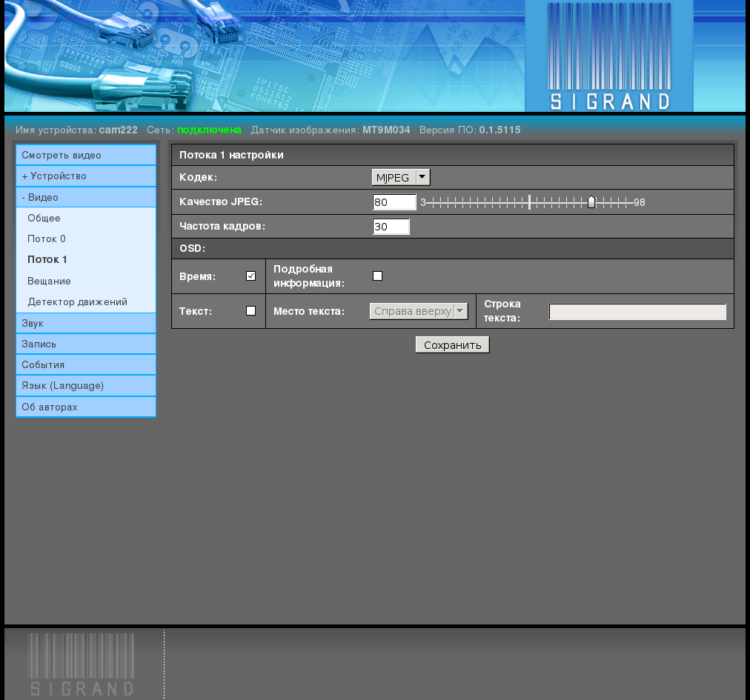Expand the Устройство menu section
Image resolution: width=750 pixels, height=700 pixels.
(86, 176)
